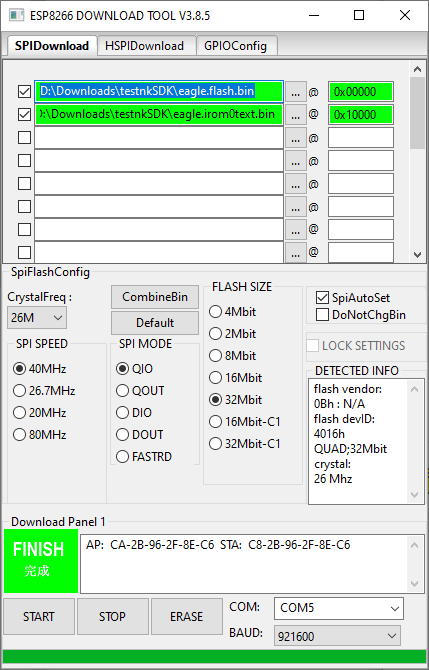Click DETECTED INFO scrollbar up arrow
429x670 pixels.
tap(414, 389)
